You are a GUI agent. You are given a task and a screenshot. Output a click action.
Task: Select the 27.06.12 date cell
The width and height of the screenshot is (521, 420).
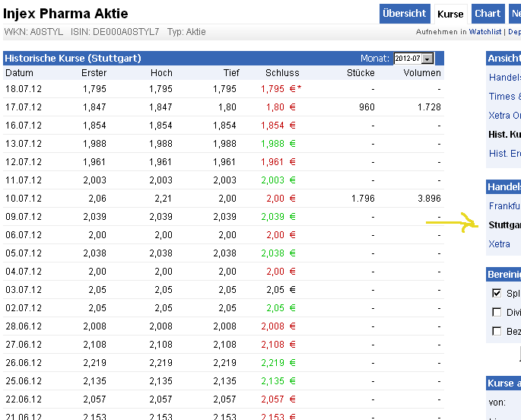pos(24,345)
